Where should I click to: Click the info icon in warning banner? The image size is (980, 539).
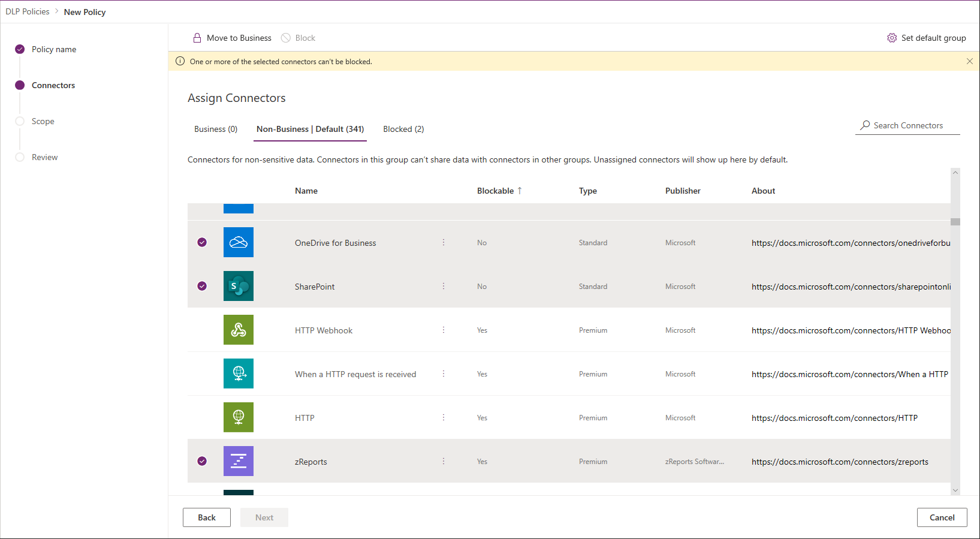180,61
